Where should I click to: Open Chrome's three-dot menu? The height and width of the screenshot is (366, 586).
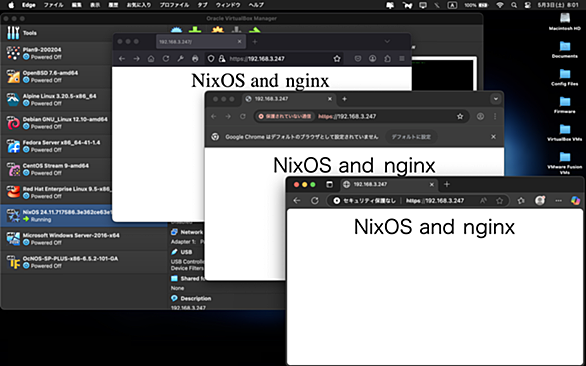[495, 116]
